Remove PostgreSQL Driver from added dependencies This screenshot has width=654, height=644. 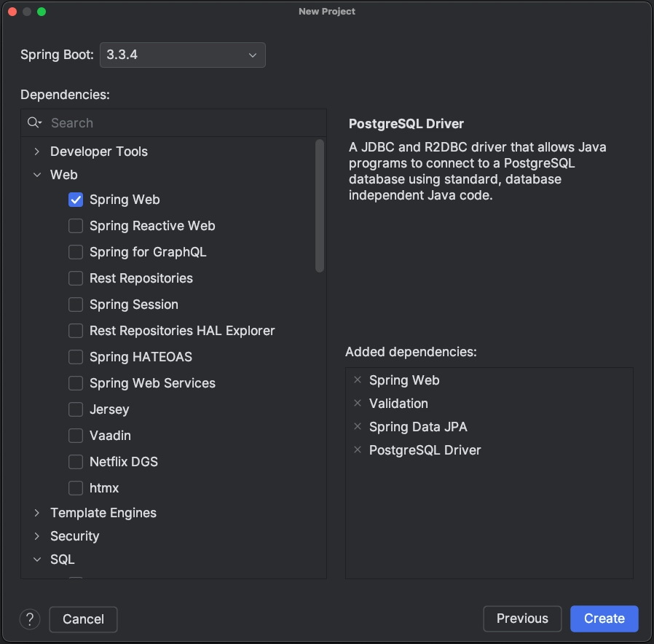pos(358,450)
